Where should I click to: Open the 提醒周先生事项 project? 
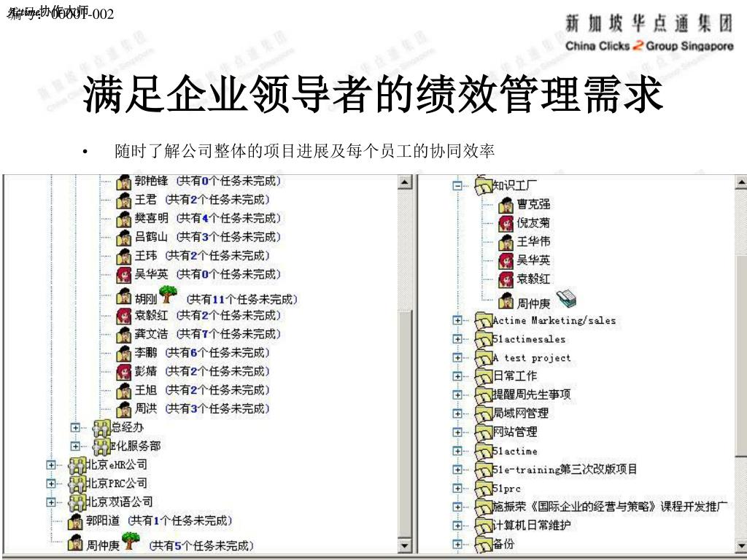coord(531,394)
